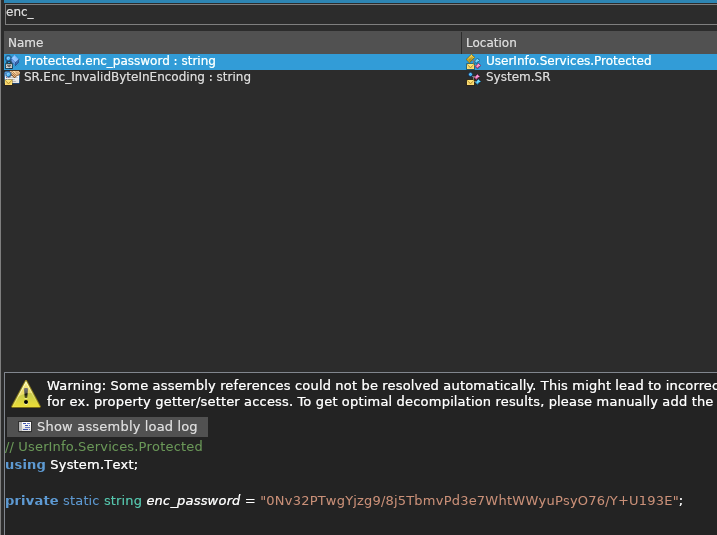Sort results by the Name column header

pyautogui.click(x=232, y=43)
